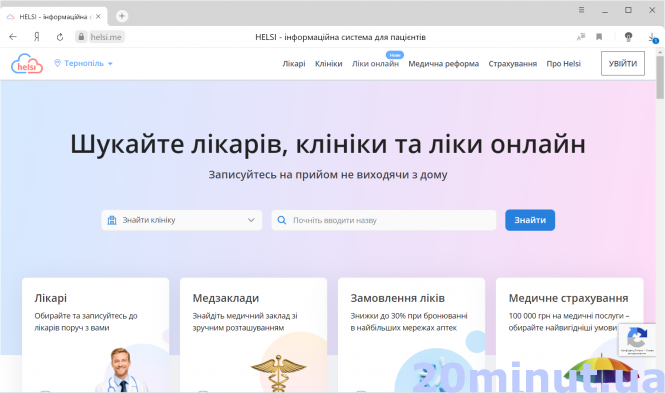Click the vertical scrollbar thumb
This screenshot has width=665, height=393.
[660, 77]
